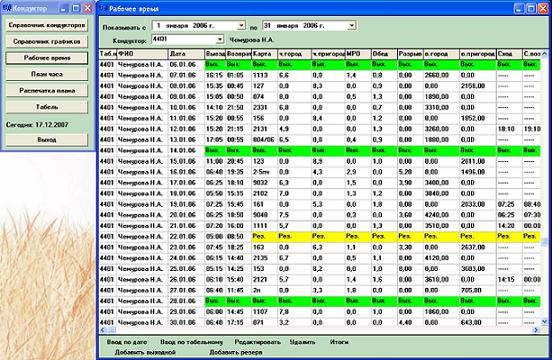This screenshot has height=360, width=552.
Task: Select date cell 28.01.06
Action: pos(186,301)
